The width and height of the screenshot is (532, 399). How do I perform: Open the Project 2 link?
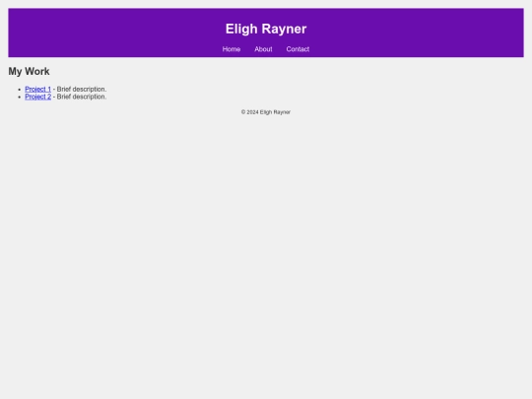[x=38, y=97]
